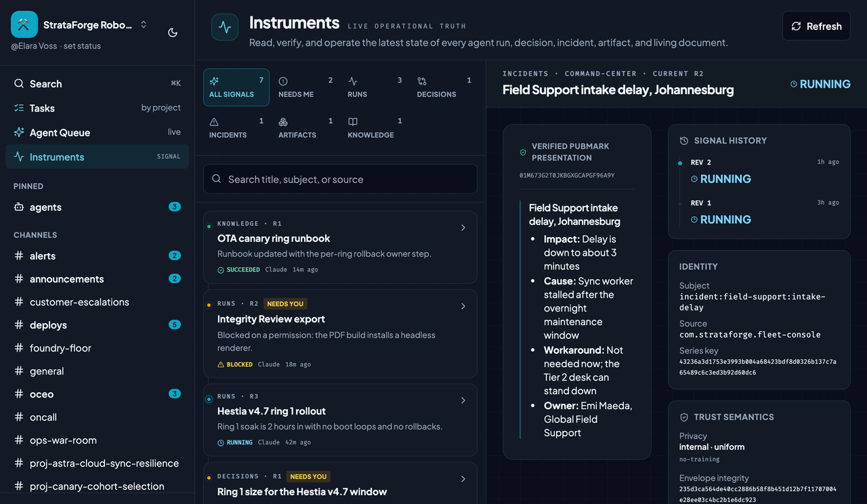Click the verified shield icon on Pubmark presentation
Screen dimensions: 867x504
pos(523,152)
